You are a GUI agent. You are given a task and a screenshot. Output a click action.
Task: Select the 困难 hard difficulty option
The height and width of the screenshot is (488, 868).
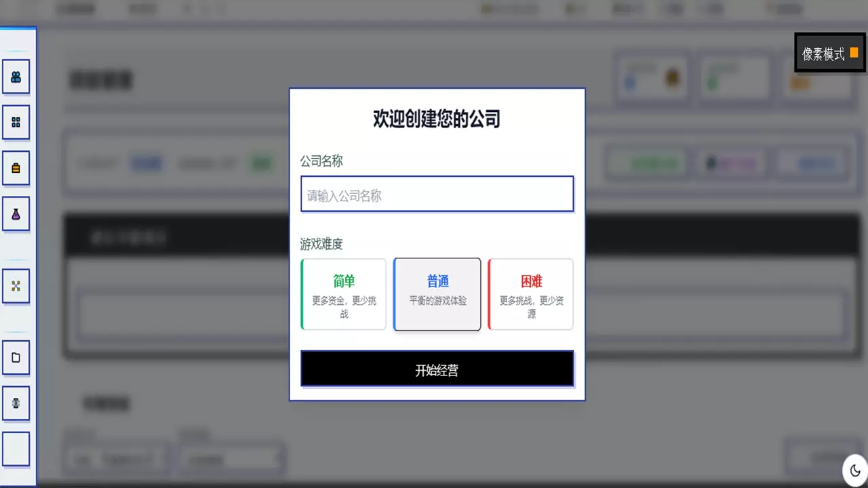point(530,293)
